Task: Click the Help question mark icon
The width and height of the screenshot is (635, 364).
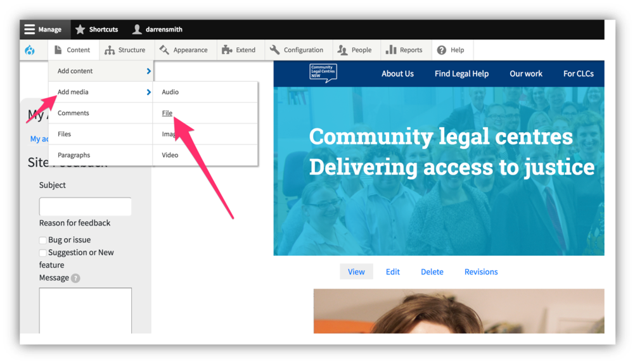Action: [442, 50]
